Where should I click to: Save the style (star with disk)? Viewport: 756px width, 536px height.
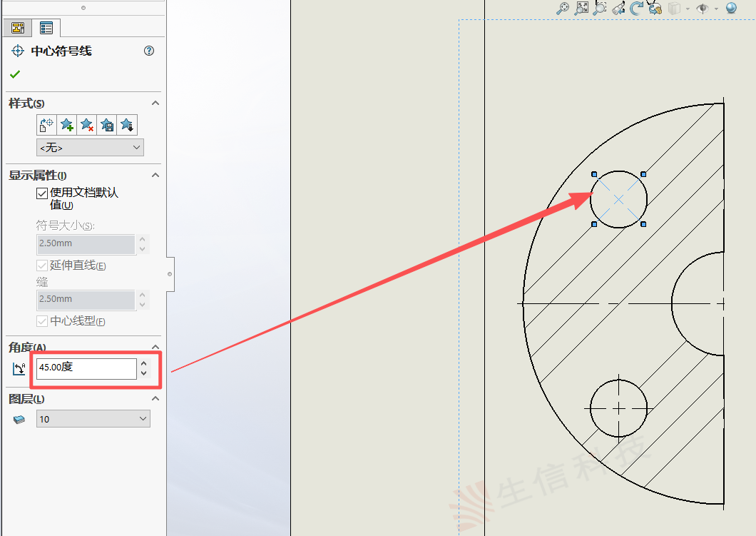(107, 125)
